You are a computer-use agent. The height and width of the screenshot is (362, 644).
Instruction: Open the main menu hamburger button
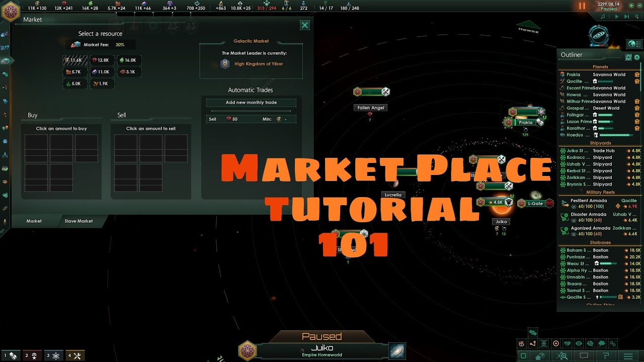pos(628,356)
